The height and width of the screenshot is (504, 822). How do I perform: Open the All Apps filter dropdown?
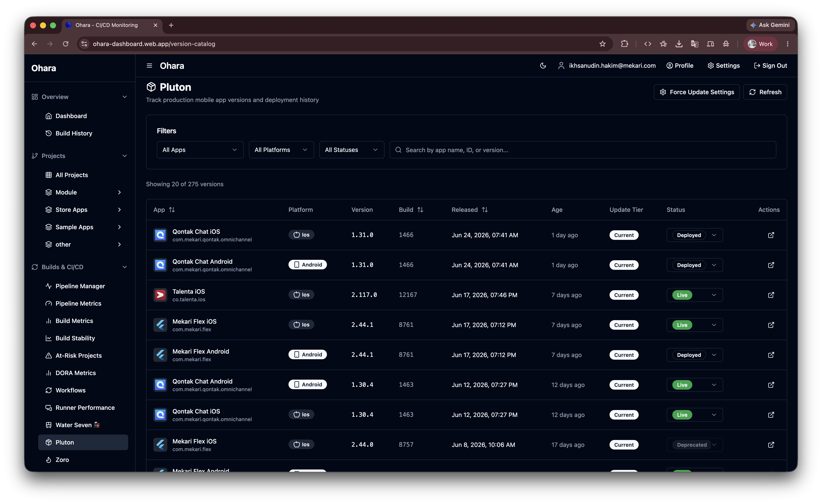click(200, 150)
